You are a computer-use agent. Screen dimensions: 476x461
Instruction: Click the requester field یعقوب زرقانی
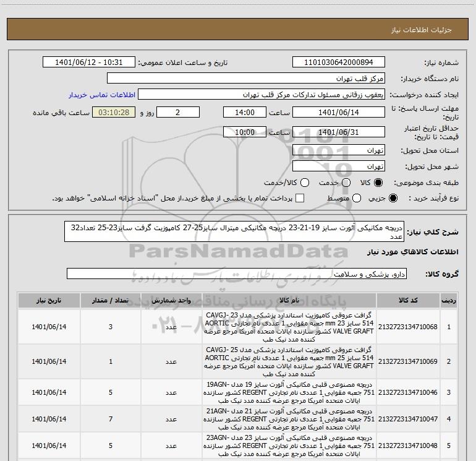pos(261,94)
